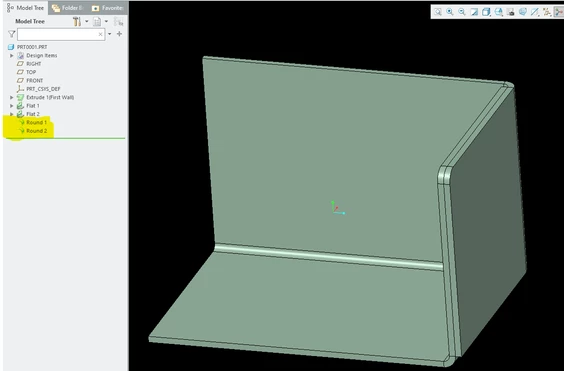Click the tree columns display icon

97,22
